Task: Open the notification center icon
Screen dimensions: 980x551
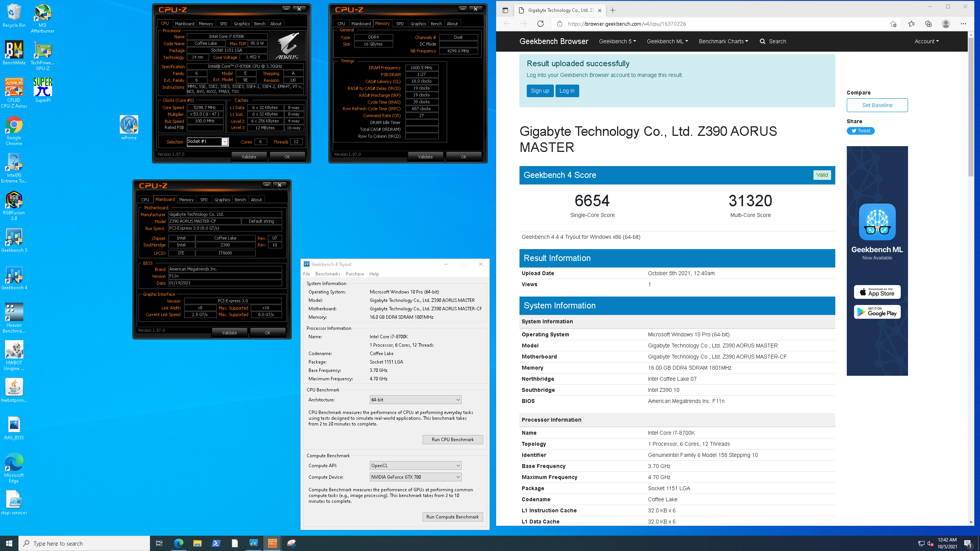Action: pyautogui.click(x=968, y=543)
